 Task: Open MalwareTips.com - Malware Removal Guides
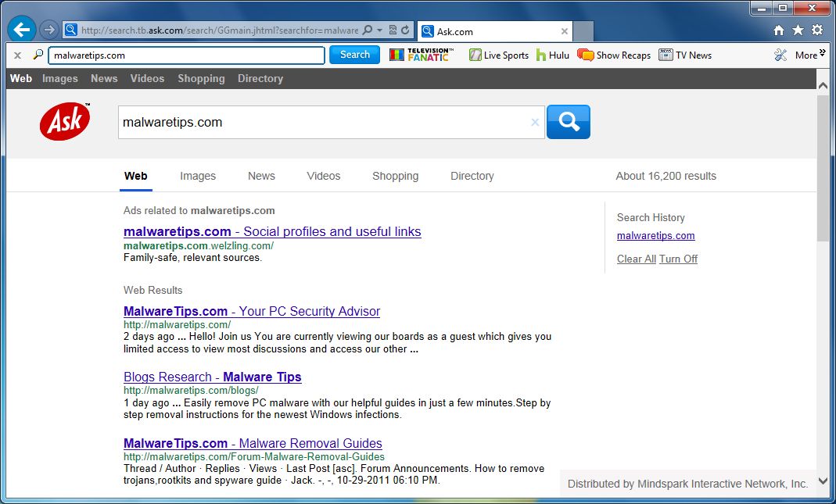253,443
